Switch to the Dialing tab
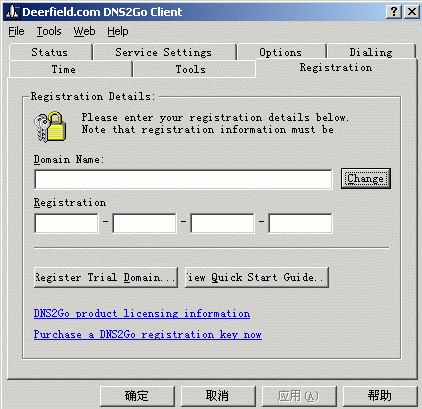Image resolution: width=422 pixels, height=409 pixels. point(371,52)
